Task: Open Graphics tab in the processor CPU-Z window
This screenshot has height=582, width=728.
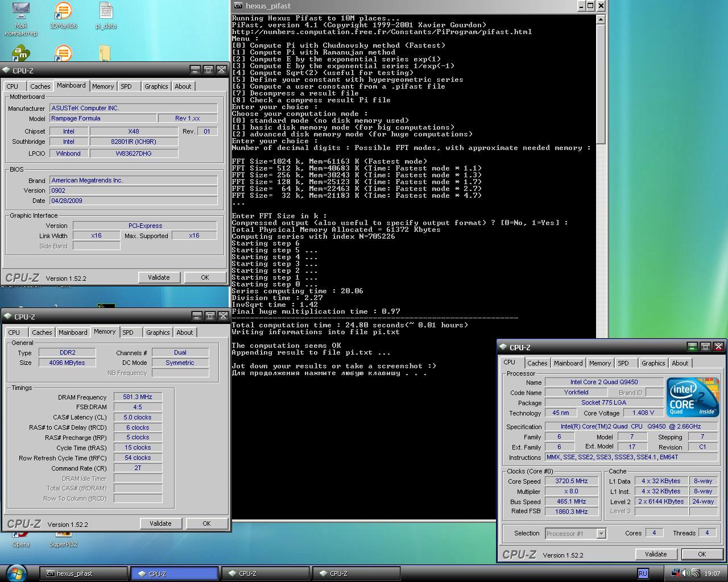Action: coord(653,363)
